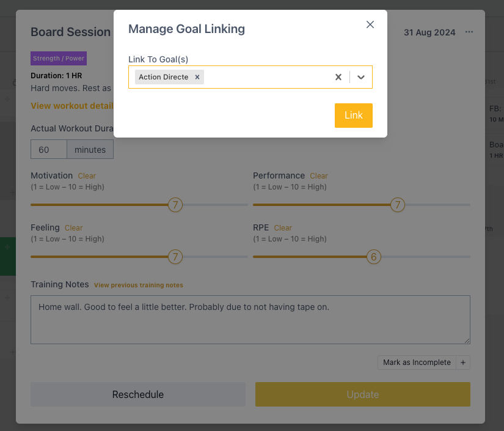Image resolution: width=504 pixels, height=431 pixels.
Task: Clear the RPE rating
Action: [283, 228]
